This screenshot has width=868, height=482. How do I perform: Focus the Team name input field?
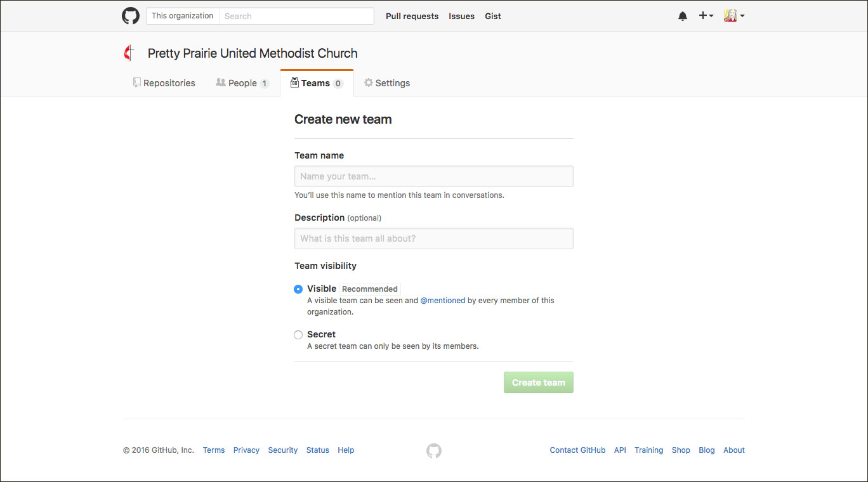[x=434, y=176]
